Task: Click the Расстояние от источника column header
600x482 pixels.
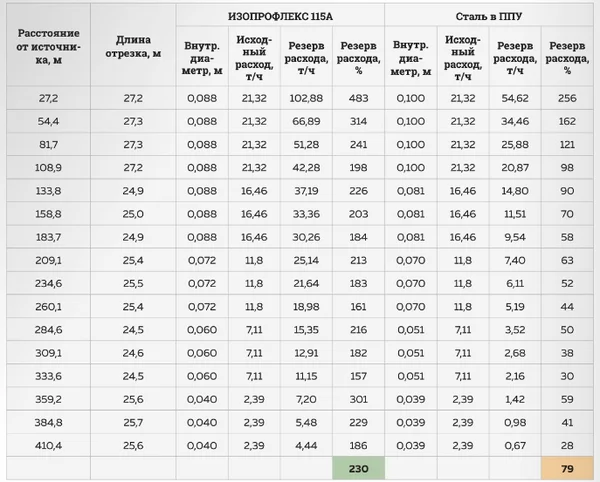Action: click(x=48, y=46)
